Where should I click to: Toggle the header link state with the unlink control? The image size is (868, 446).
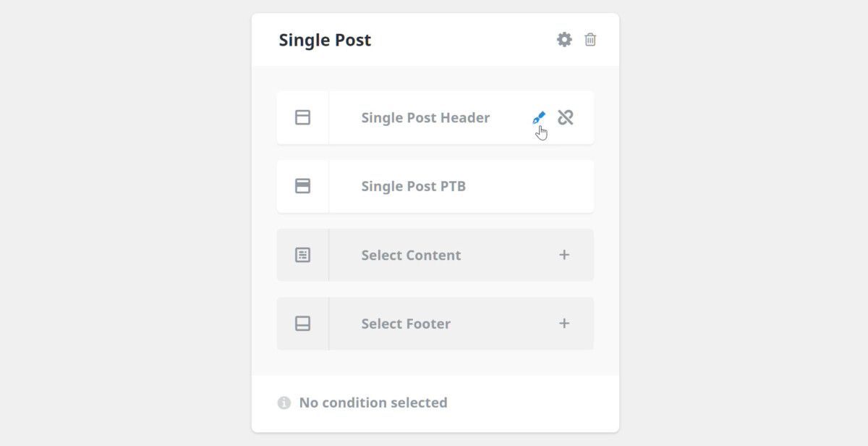(566, 117)
